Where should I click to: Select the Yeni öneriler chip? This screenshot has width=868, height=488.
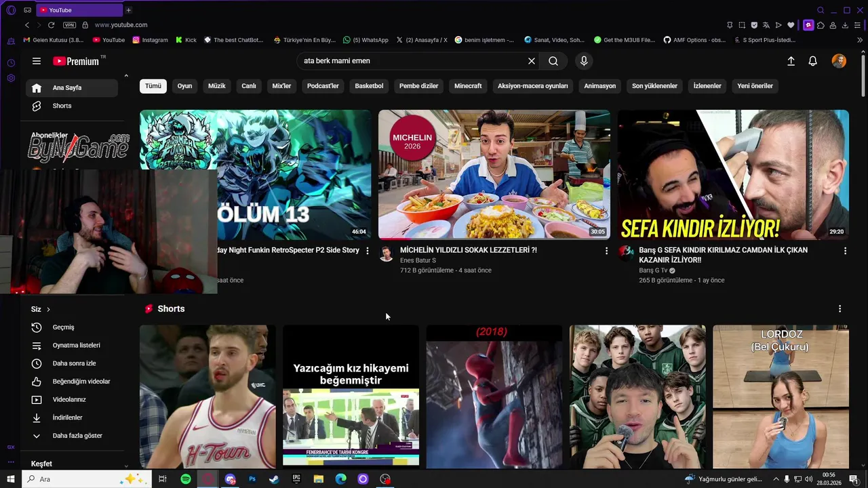coord(755,86)
